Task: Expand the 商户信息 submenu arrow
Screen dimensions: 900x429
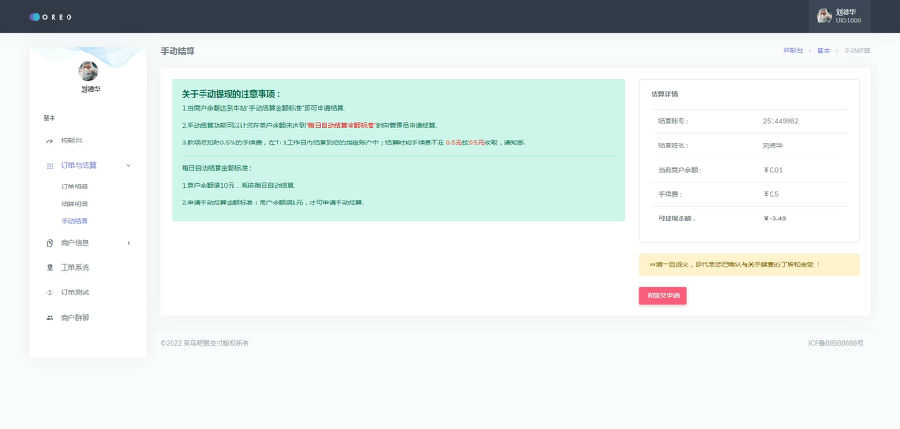Action: [x=129, y=244]
